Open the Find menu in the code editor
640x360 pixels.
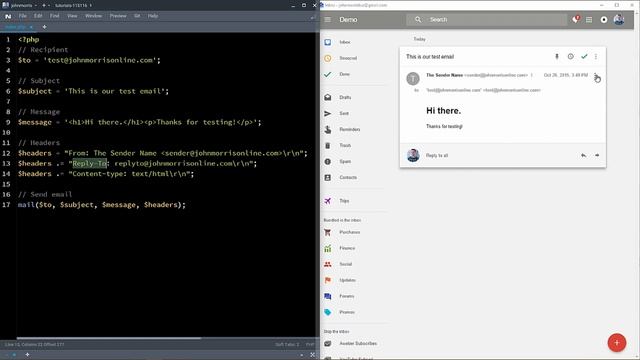tap(55, 16)
